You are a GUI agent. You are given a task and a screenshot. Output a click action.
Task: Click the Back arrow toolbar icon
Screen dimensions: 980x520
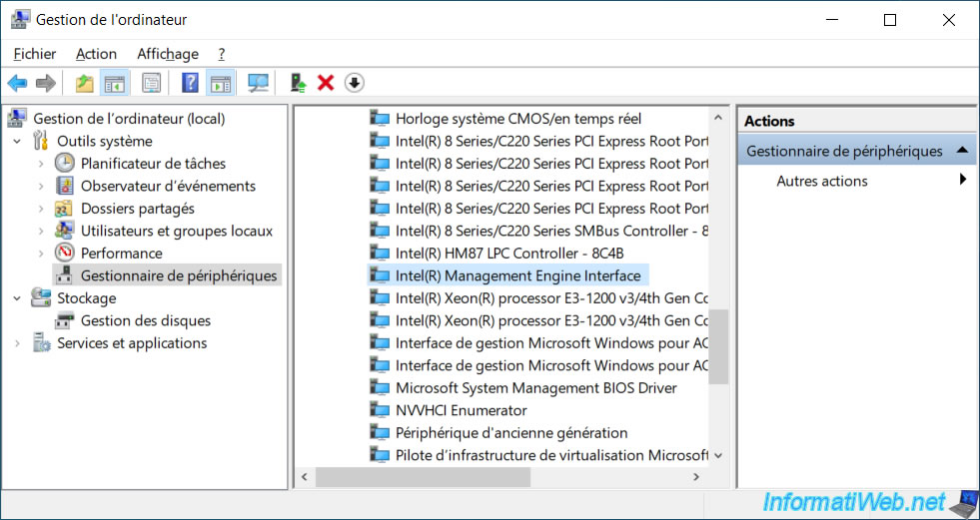18,83
